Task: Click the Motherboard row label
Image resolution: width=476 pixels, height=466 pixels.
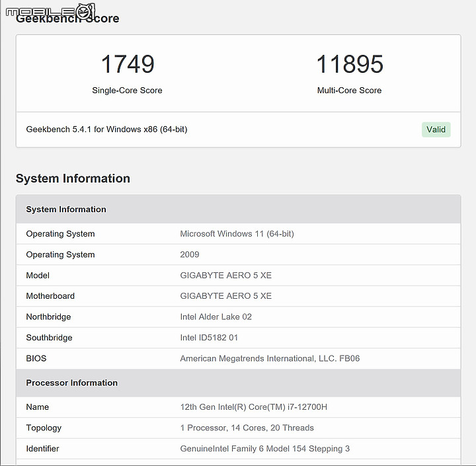Action: pos(50,296)
